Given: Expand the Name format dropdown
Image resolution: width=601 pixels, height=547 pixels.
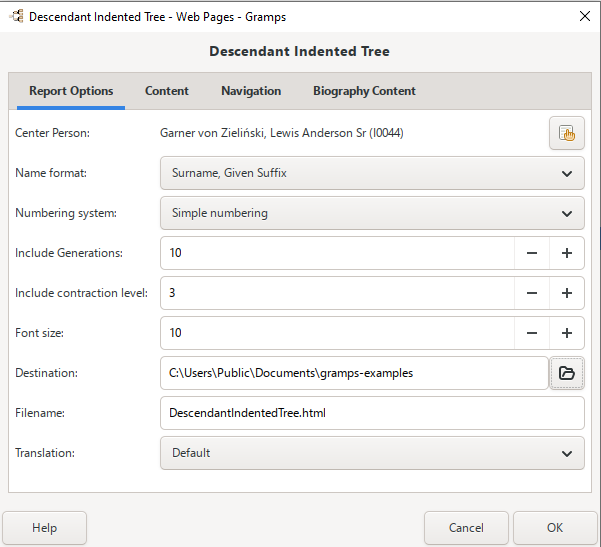Looking at the screenshot, I should (372, 173).
